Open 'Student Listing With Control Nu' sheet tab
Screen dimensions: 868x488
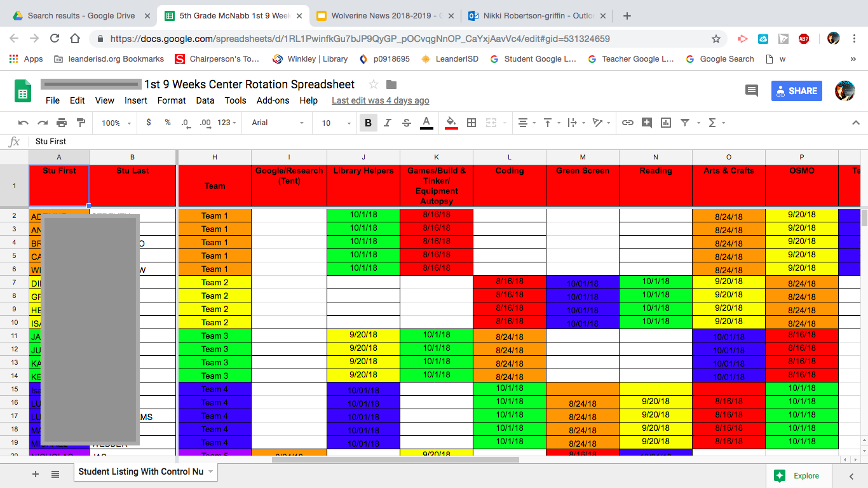(x=146, y=471)
